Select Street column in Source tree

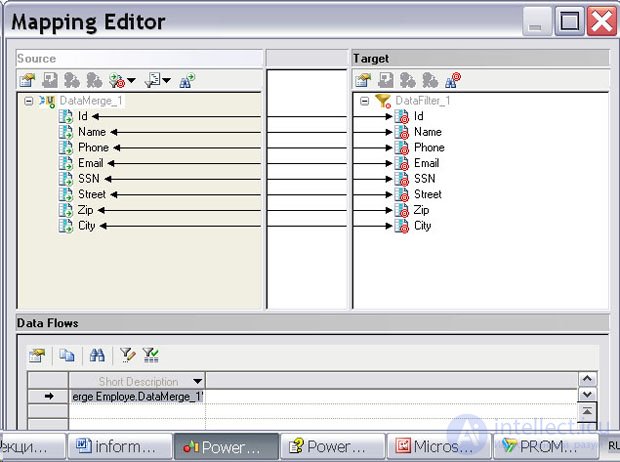[92, 194]
